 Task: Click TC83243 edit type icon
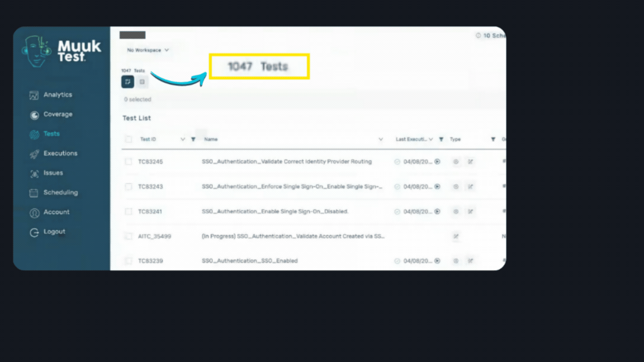470,187
